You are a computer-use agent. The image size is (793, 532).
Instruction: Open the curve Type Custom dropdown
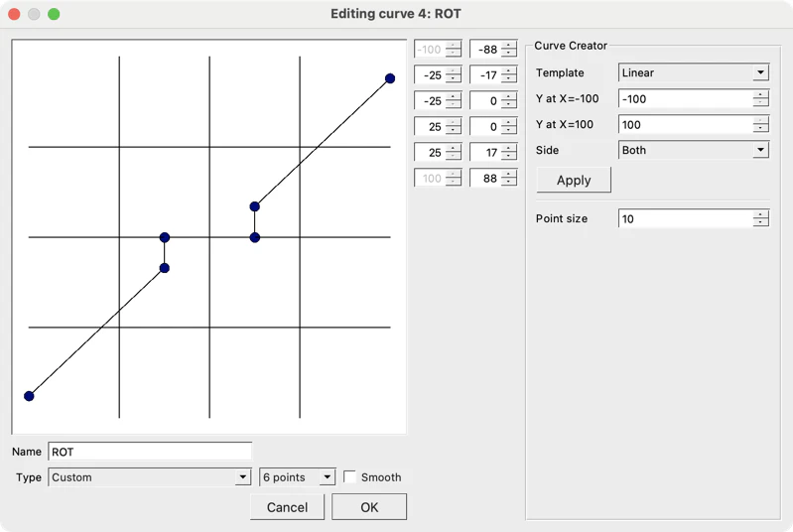pyautogui.click(x=150, y=476)
